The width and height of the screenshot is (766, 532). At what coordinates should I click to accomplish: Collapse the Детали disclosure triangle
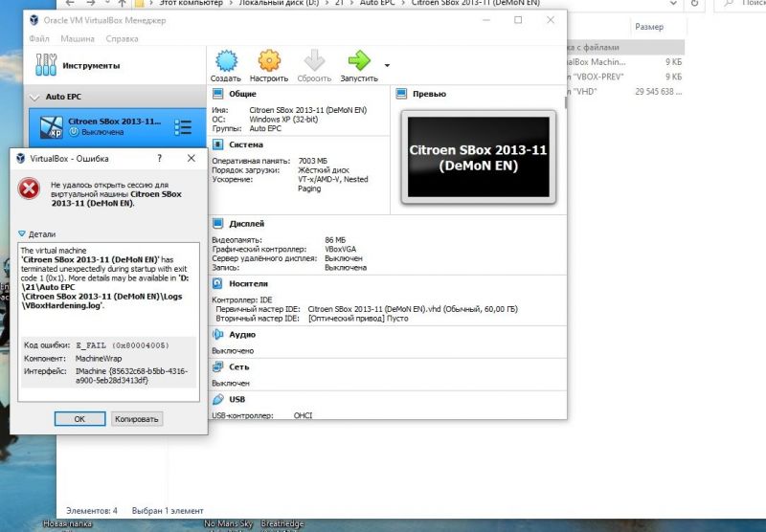point(21,233)
